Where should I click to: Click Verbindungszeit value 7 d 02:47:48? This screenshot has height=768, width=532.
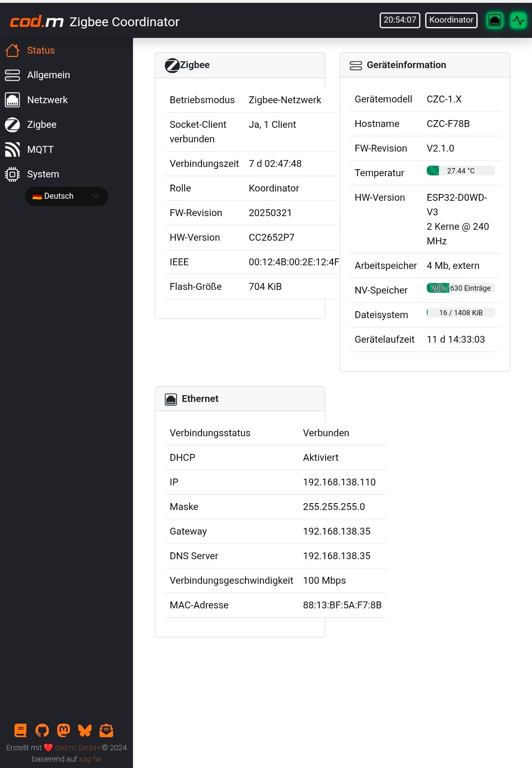(x=275, y=164)
